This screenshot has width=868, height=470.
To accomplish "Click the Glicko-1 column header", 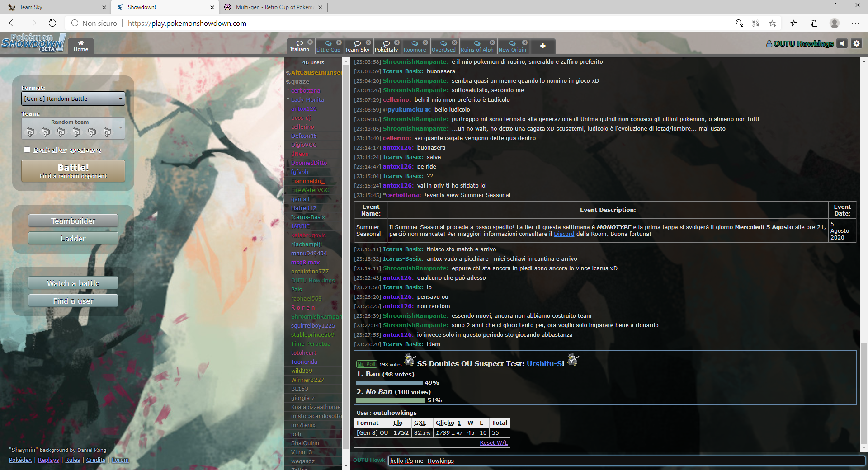I will point(448,423).
